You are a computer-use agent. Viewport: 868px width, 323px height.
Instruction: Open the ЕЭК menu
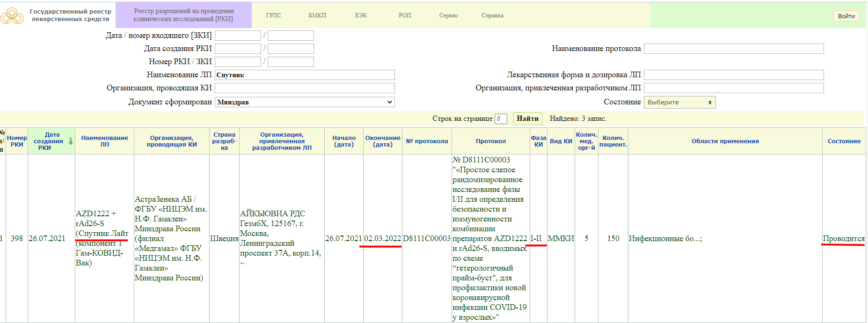[x=361, y=15]
